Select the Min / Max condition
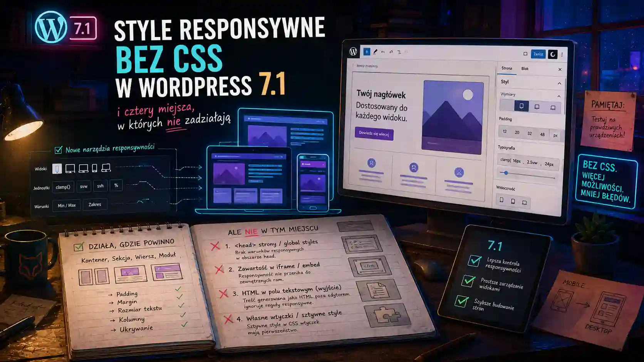Image resolution: width=644 pixels, height=362 pixels. (x=67, y=205)
